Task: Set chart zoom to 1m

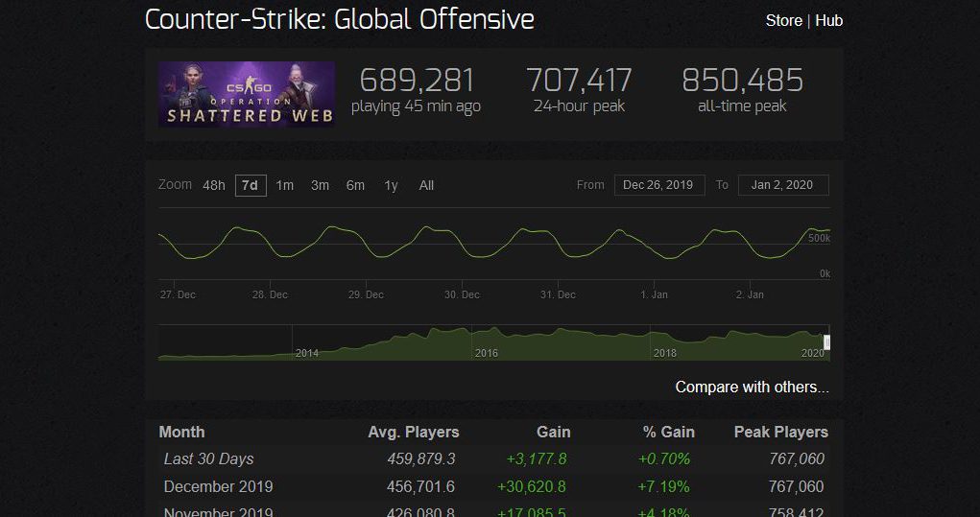Action: [285, 185]
